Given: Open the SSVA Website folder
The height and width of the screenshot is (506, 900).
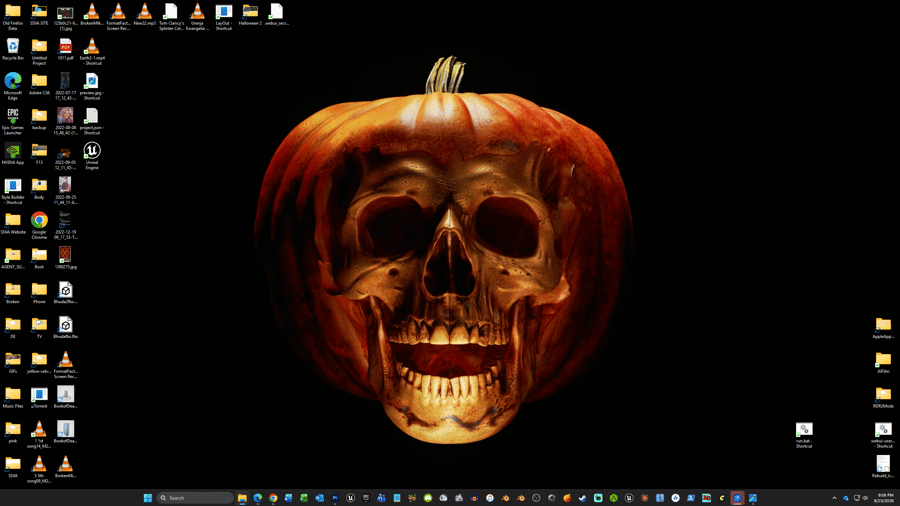Looking at the screenshot, I should coord(13,224).
